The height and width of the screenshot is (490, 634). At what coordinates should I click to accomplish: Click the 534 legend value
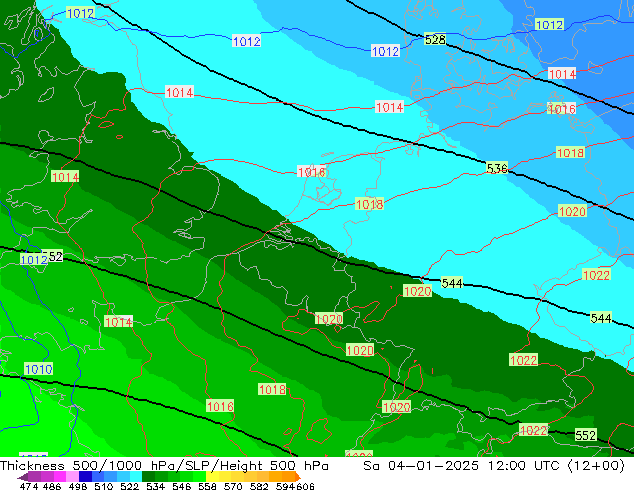155,486
